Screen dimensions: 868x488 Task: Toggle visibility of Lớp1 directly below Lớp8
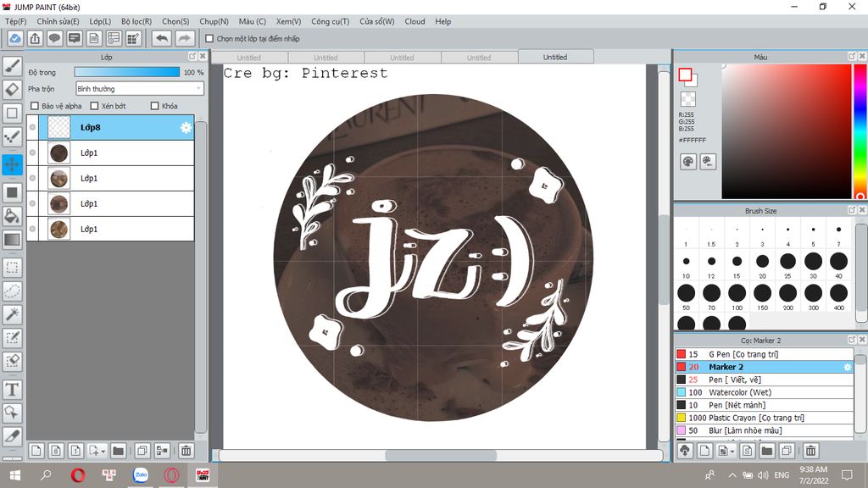33,152
